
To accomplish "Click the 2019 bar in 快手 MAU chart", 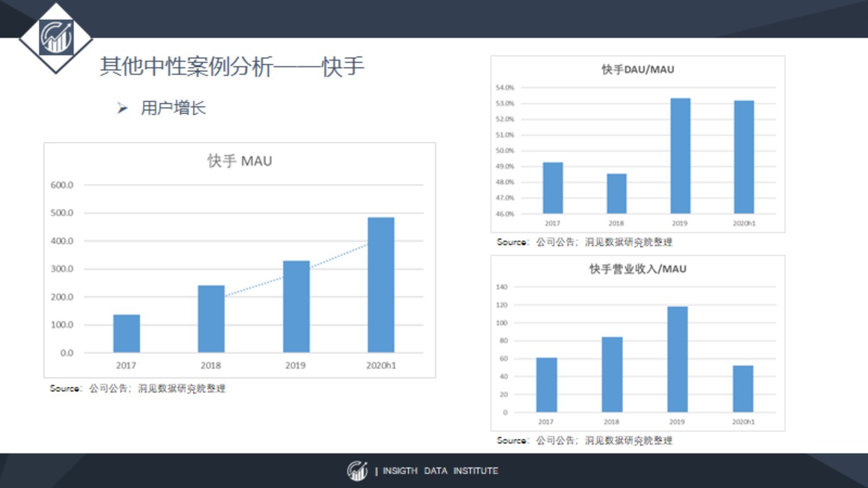I will click(296, 307).
